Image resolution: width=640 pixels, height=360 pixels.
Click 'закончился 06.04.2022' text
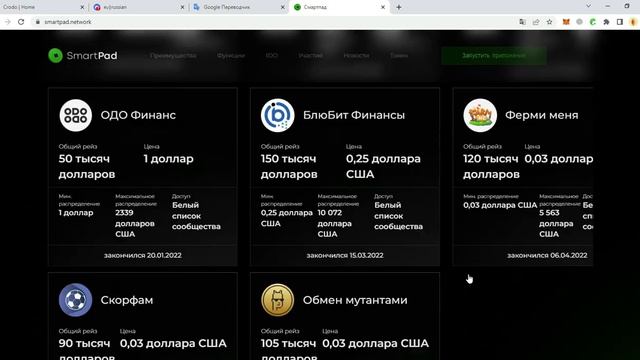547,255
